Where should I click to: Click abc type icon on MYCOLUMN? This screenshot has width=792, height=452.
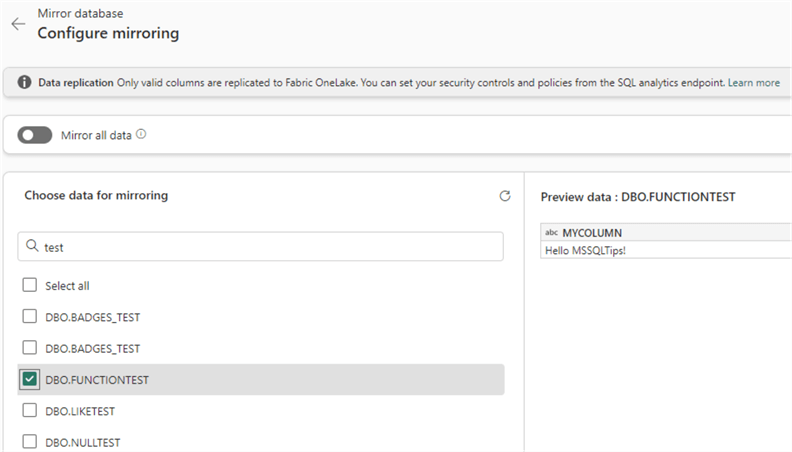552,232
